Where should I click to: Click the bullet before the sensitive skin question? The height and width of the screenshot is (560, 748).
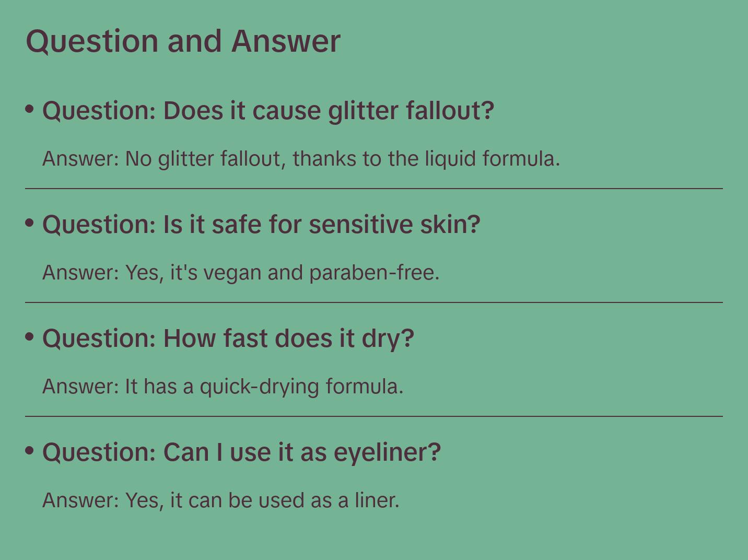coord(30,223)
